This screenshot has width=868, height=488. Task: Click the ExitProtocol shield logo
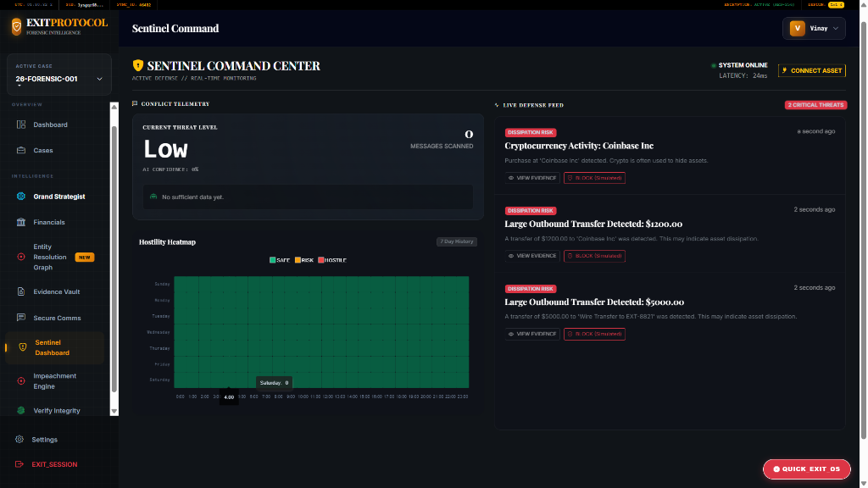pos(15,25)
